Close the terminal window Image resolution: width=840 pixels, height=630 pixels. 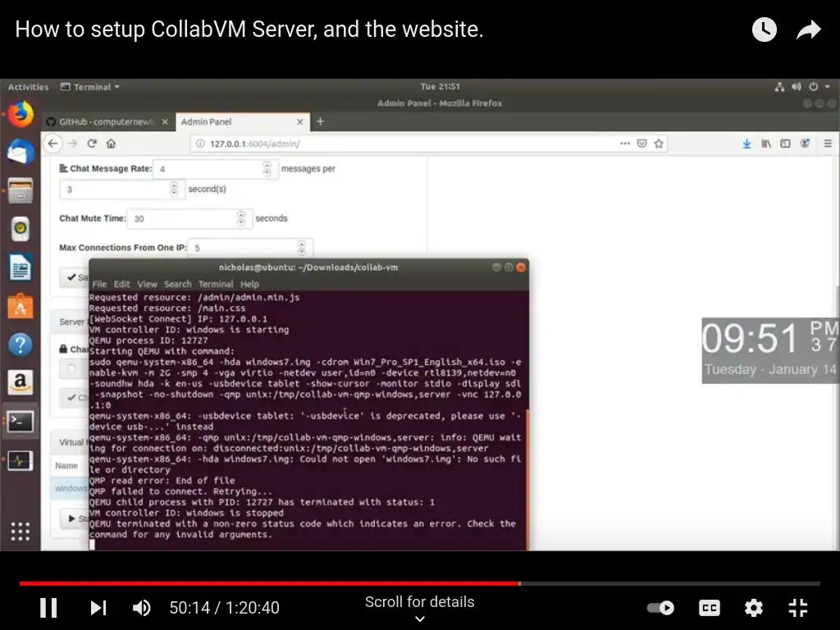pyautogui.click(x=521, y=267)
